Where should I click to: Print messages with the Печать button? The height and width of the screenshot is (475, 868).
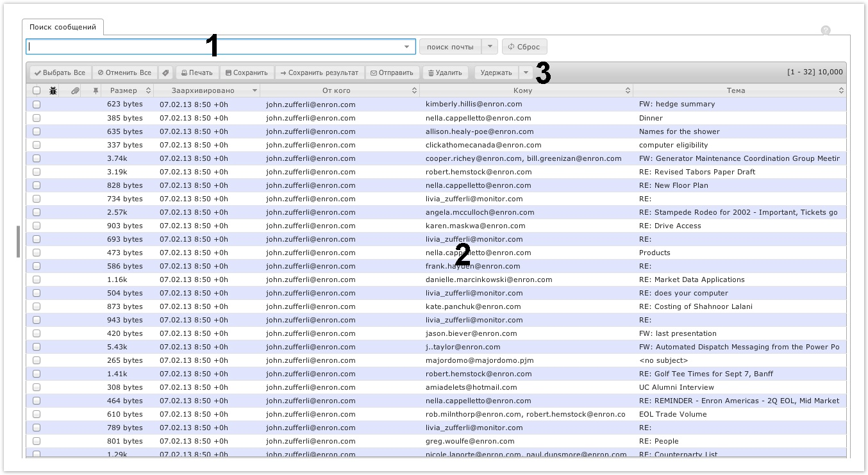pyautogui.click(x=197, y=73)
